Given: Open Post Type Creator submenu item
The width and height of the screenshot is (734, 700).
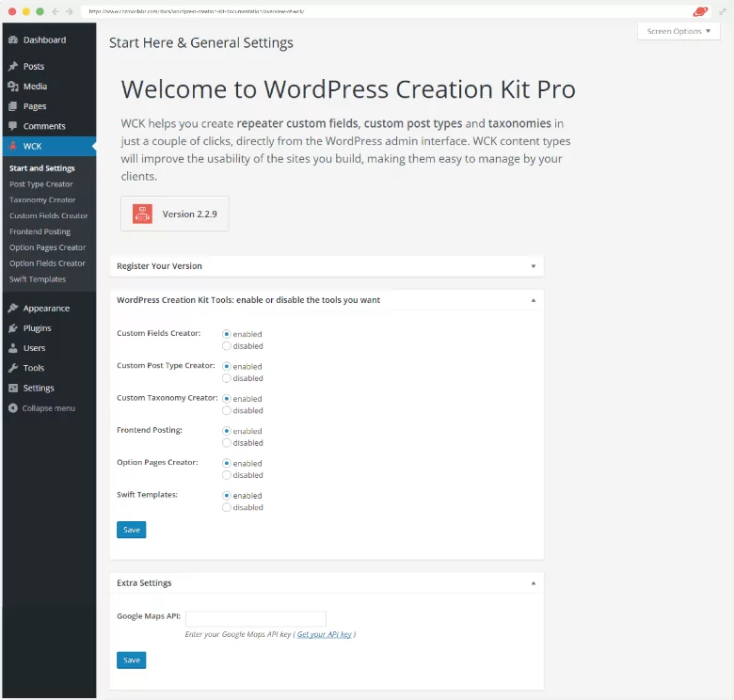Looking at the screenshot, I should (x=41, y=183).
